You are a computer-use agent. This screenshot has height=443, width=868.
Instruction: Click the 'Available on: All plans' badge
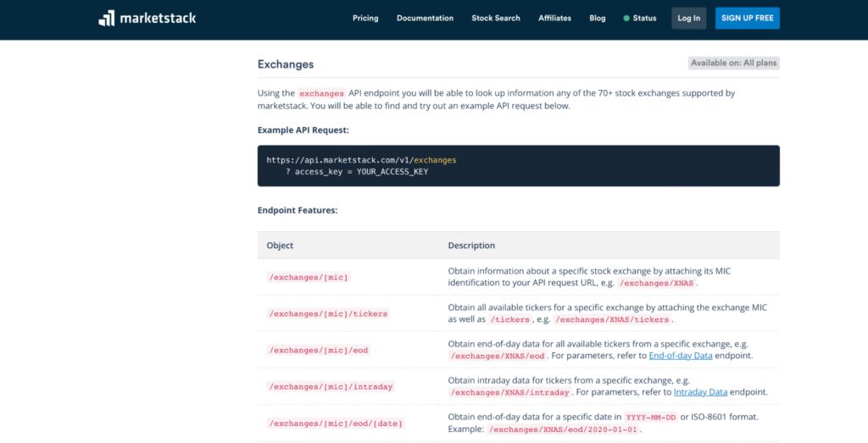pyautogui.click(x=734, y=63)
